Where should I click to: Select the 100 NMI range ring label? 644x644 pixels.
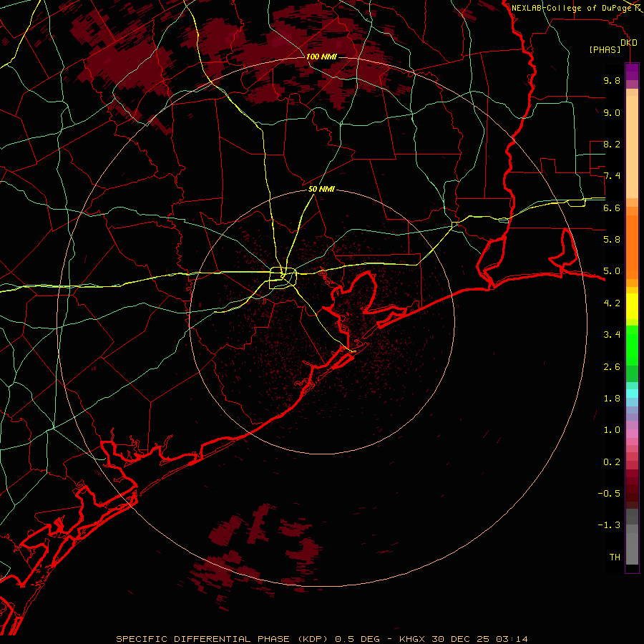pyautogui.click(x=321, y=57)
